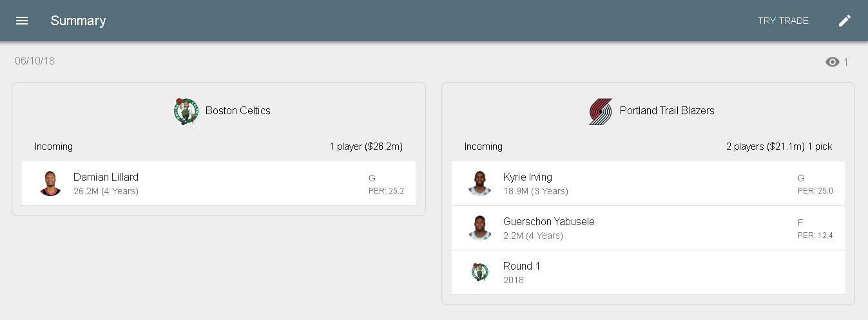Select the Damian Lillard player name
Screen dimensions: 868x320
coord(106,177)
